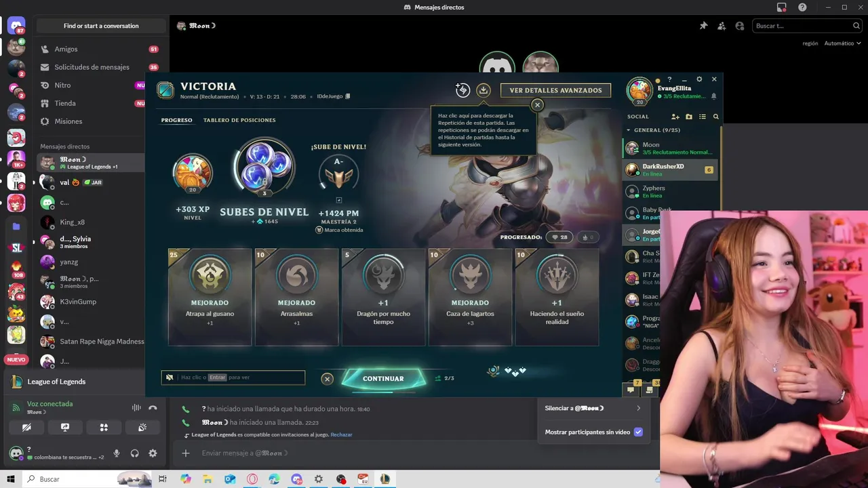Click the CONTINUAR button
The image size is (868, 488).
point(383,378)
